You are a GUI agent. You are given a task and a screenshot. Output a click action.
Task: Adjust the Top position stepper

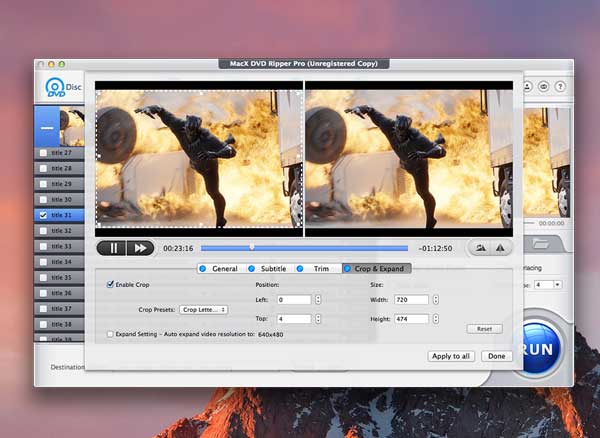tap(318, 319)
